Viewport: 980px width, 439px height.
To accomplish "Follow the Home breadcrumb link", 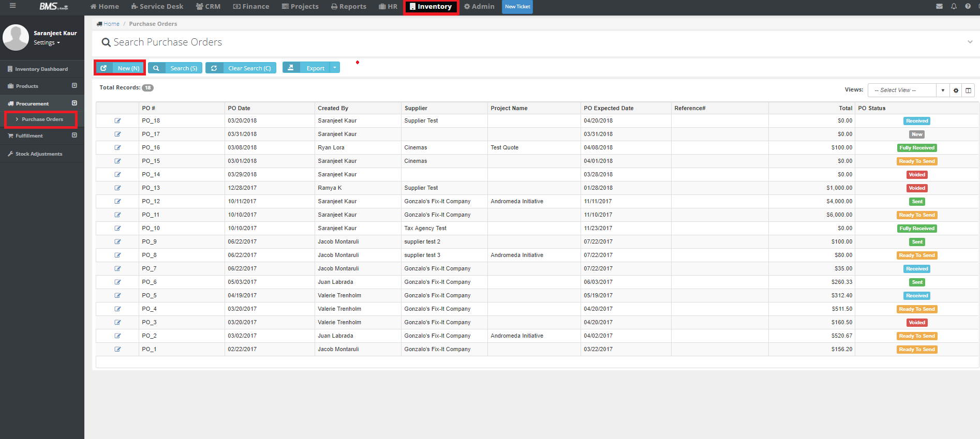I will [x=111, y=24].
